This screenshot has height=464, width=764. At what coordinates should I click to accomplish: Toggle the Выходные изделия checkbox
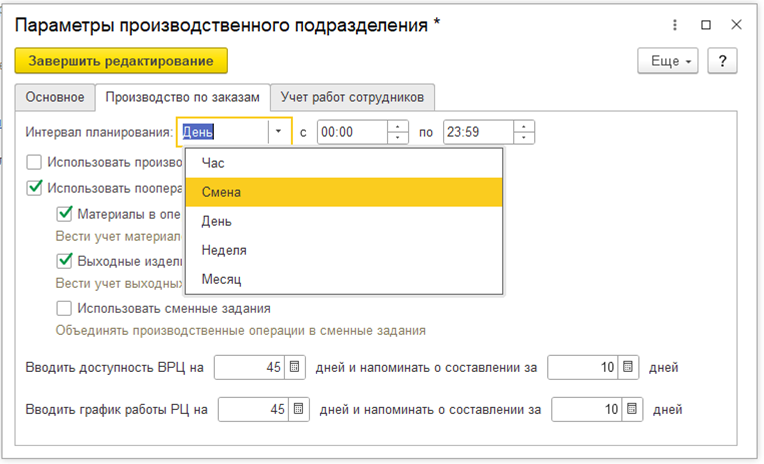point(65,261)
